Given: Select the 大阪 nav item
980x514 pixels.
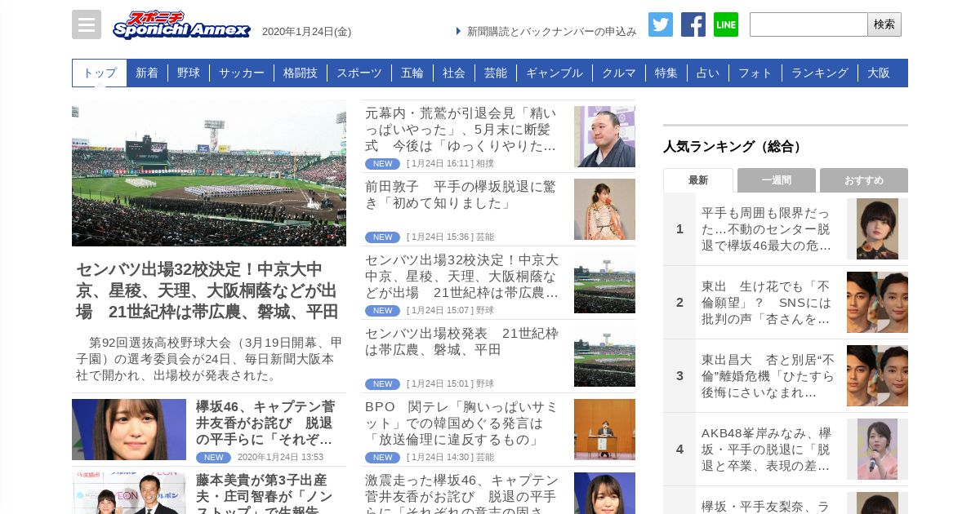Looking at the screenshot, I should tap(879, 73).
